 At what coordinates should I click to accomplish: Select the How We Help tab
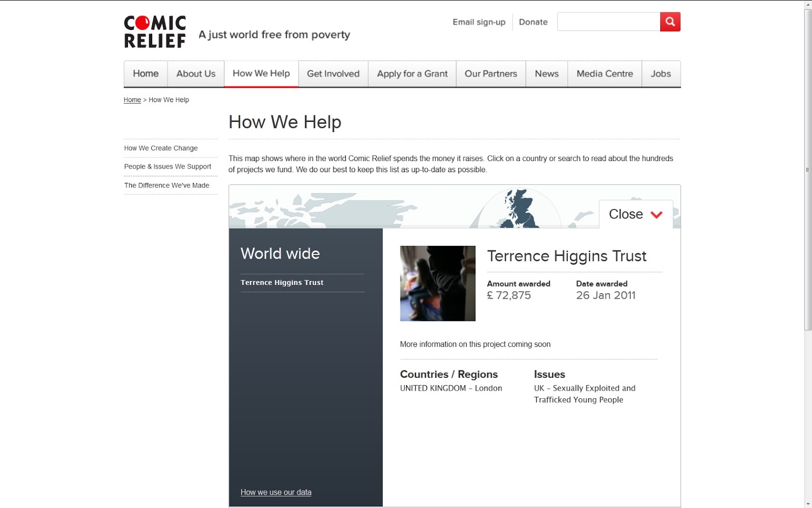point(261,74)
